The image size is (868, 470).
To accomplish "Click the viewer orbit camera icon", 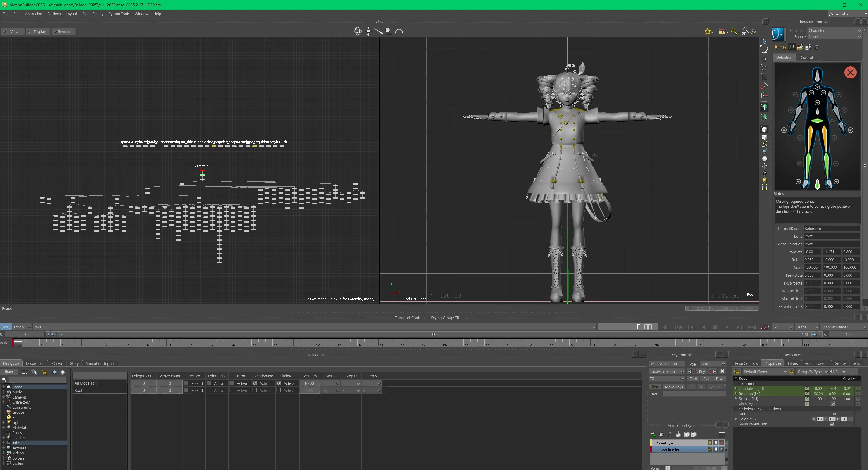I will tap(358, 31).
